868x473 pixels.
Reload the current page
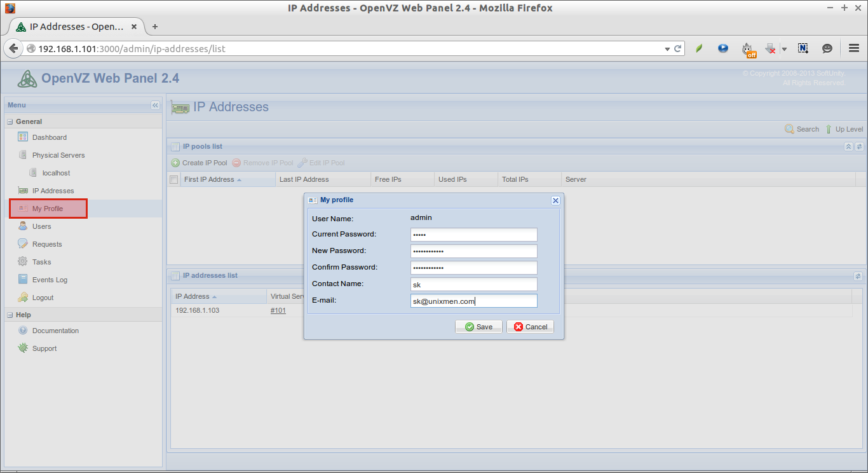tap(678, 48)
